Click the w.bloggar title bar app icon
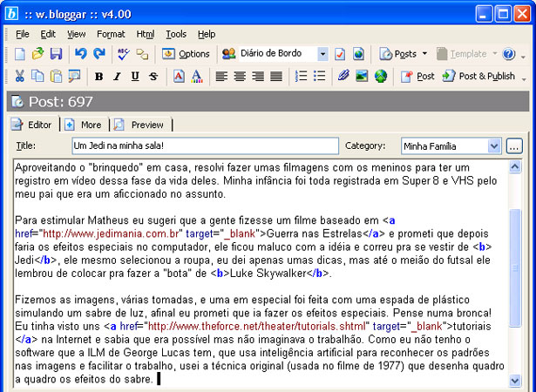 (11, 14)
